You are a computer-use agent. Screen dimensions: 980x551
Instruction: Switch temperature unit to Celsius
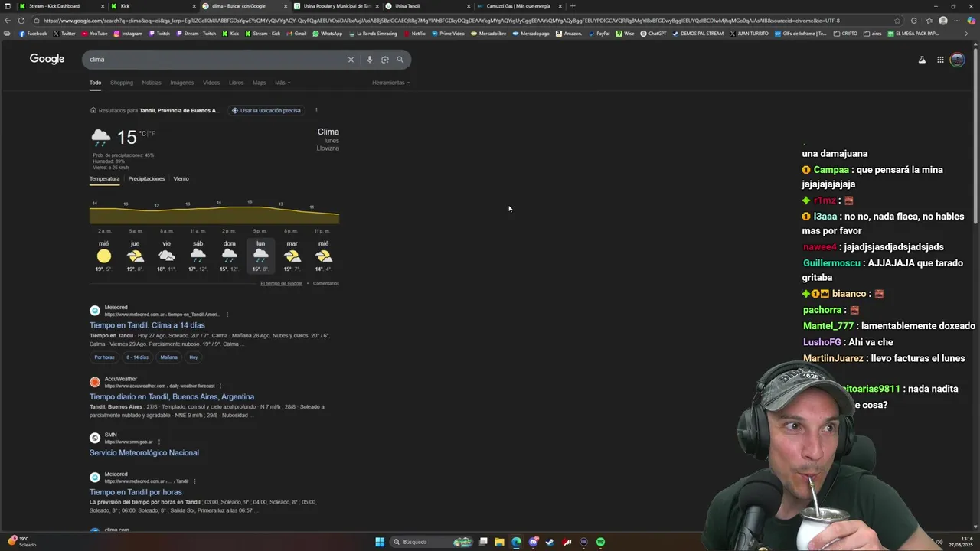(x=142, y=133)
